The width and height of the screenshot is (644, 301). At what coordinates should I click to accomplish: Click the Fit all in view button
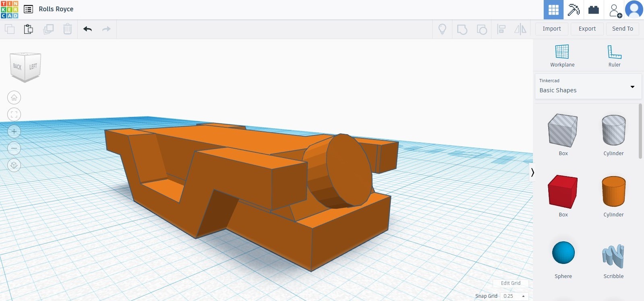pos(14,114)
